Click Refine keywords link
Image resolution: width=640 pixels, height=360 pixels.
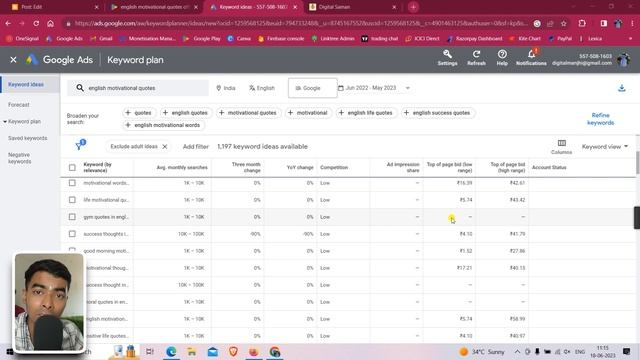click(600, 119)
